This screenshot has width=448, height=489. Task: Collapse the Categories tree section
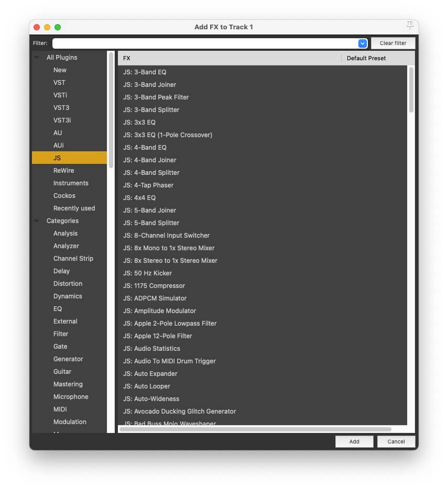coord(37,221)
